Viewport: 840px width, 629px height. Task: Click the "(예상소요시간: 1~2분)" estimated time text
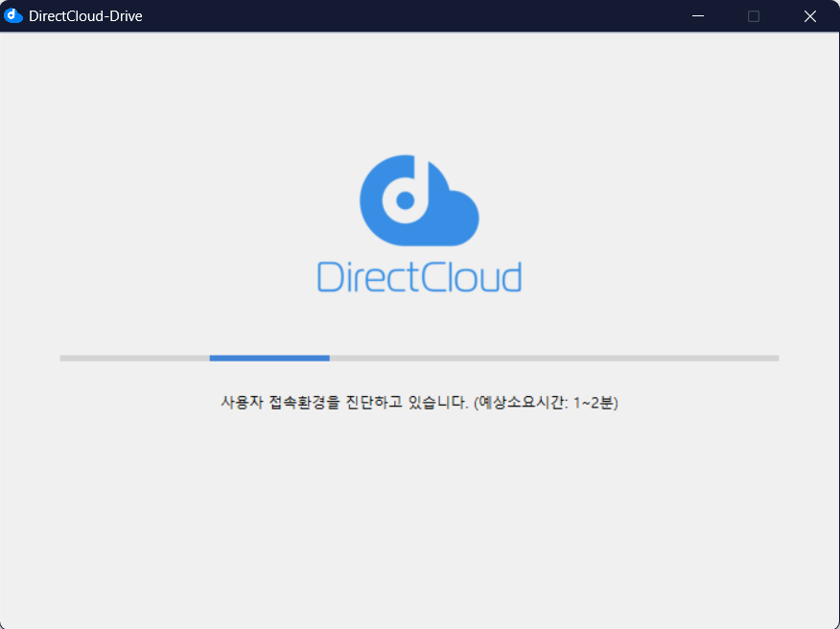click(x=546, y=403)
